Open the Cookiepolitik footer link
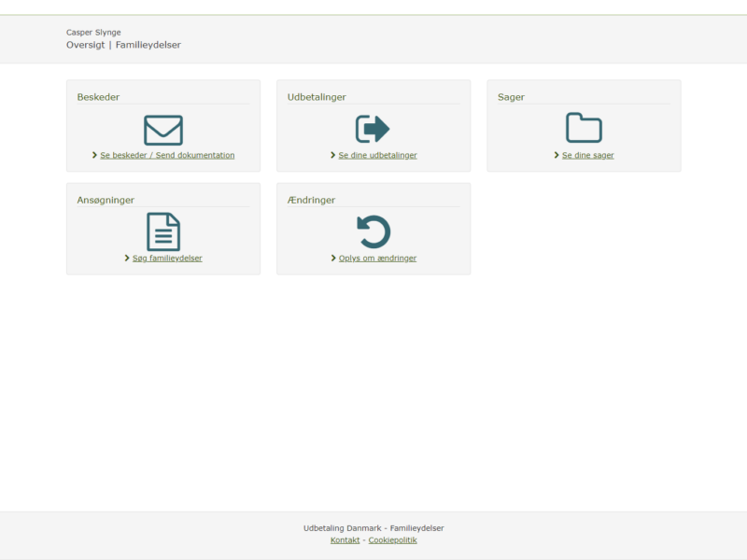 [x=392, y=540]
